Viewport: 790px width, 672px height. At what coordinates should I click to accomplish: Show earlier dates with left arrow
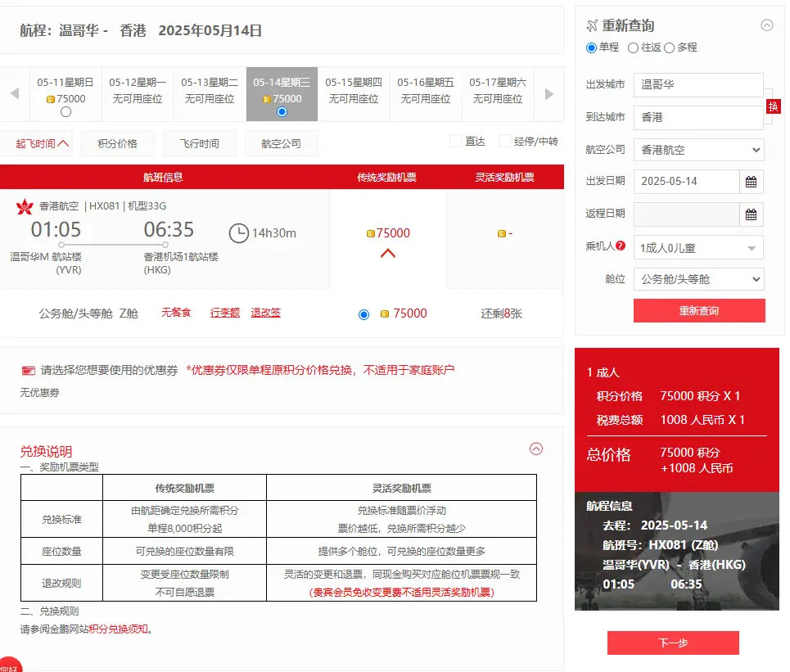coord(14,94)
